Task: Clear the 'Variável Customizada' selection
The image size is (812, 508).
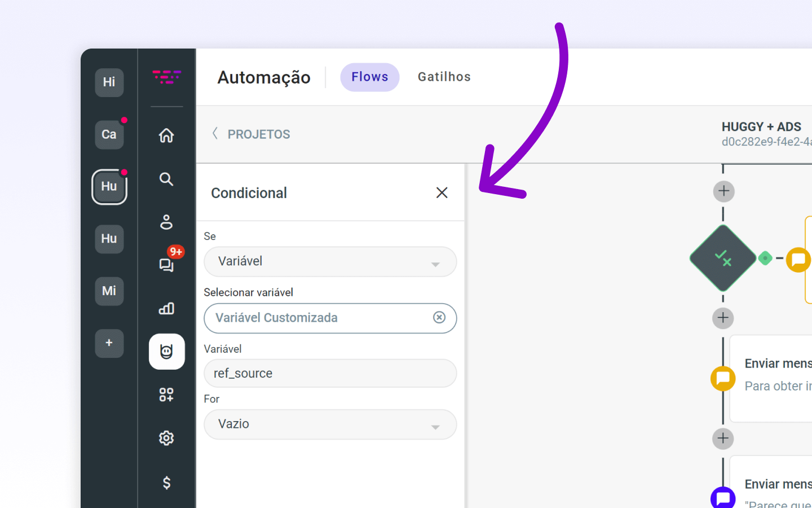Action: coord(439,318)
